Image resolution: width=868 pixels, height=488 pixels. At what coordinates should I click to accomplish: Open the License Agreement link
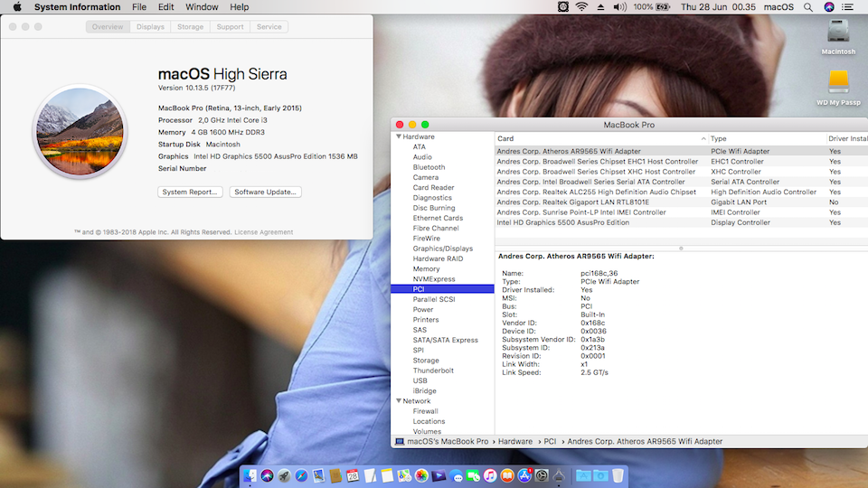click(x=263, y=232)
